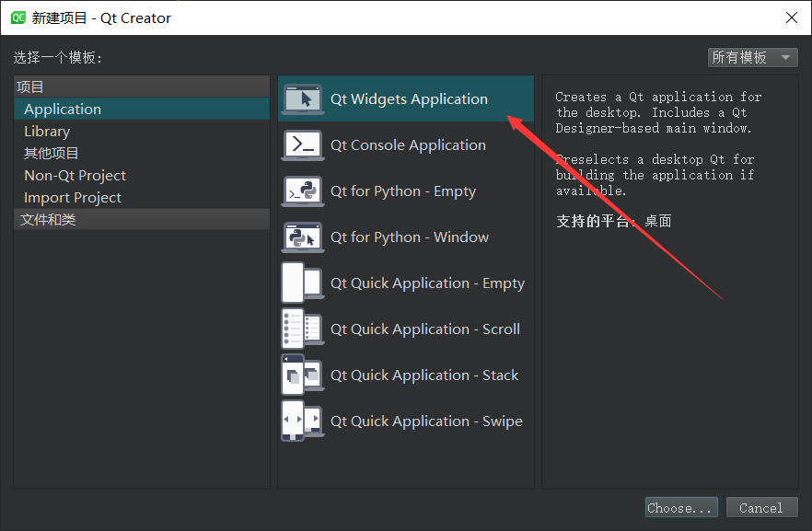This screenshot has width=812, height=531.
Task: Open the 所有模板 template filter dropdown
Action: tap(752, 57)
